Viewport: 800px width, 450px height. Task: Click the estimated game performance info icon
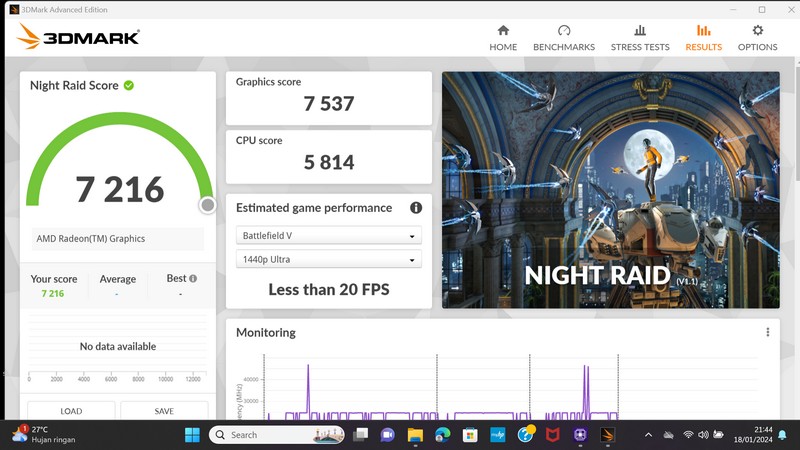pos(416,208)
